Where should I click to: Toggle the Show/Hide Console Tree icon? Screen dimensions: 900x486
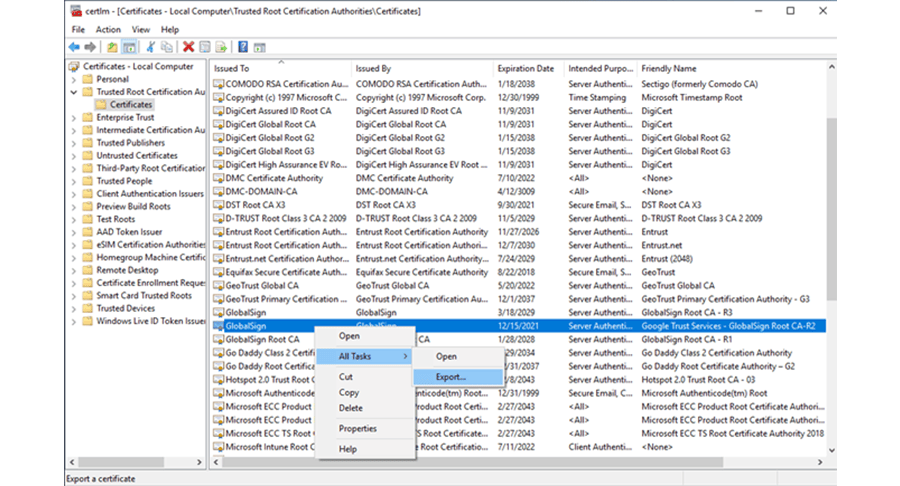pyautogui.click(x=130, y=47)
